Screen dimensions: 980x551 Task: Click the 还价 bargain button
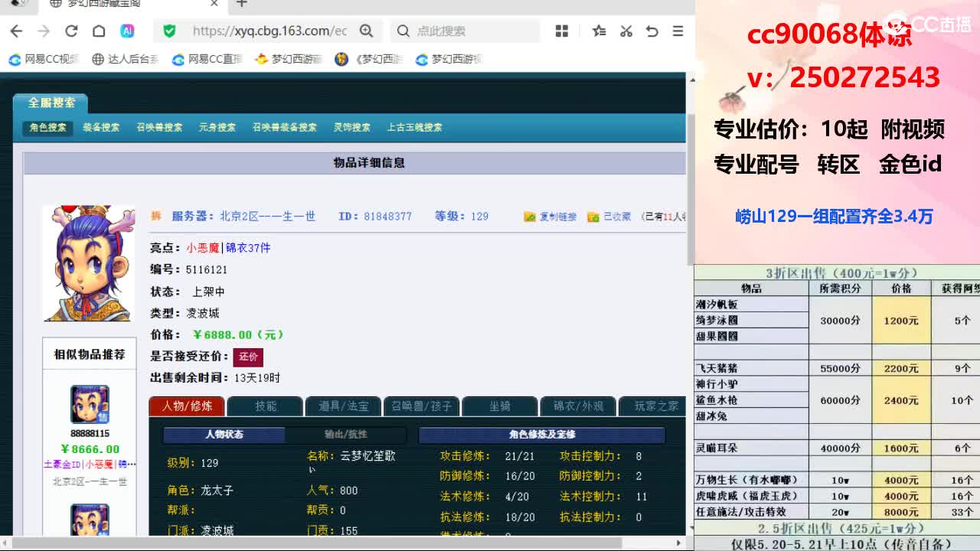click(x=248, y=357)
